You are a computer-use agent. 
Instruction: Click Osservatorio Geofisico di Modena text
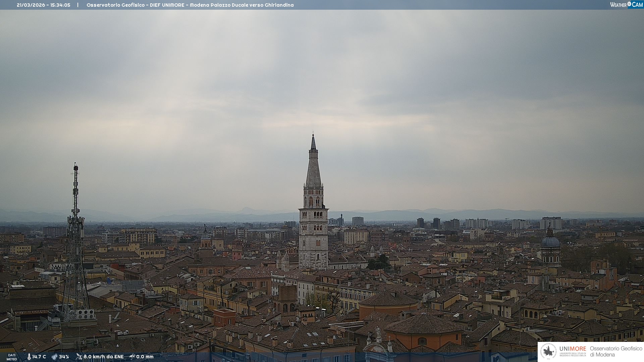pyautogui.click(x=616, y=351)
